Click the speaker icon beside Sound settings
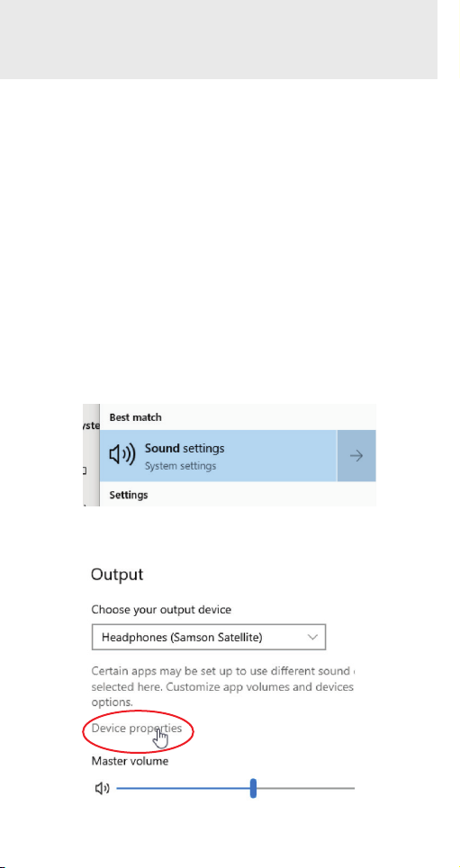This screenshot has height=868, width=460. (122, 456)
